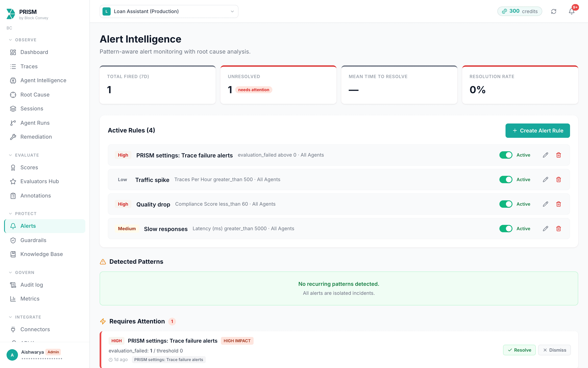
Task: Click the user avatar A
Action: coord(12,355)
